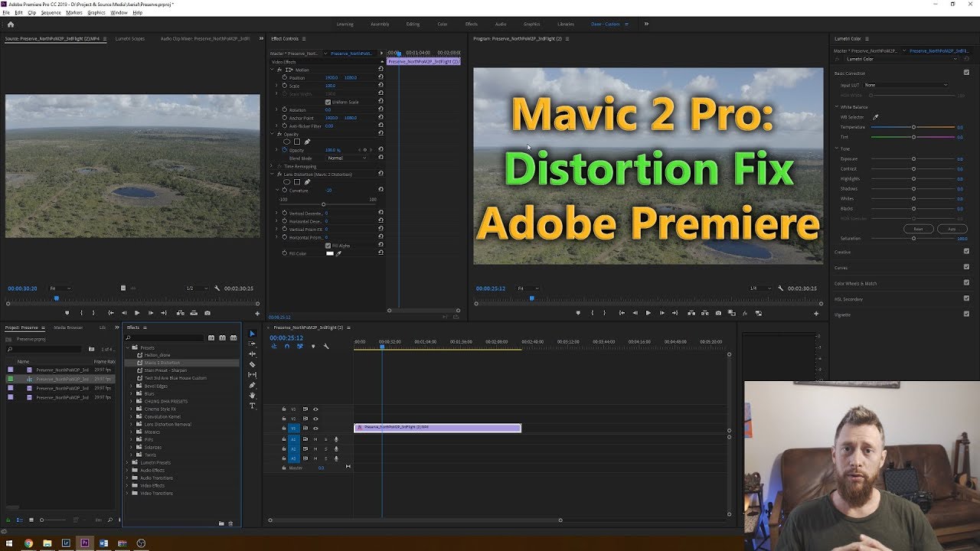Play the Program monitor

648,313
